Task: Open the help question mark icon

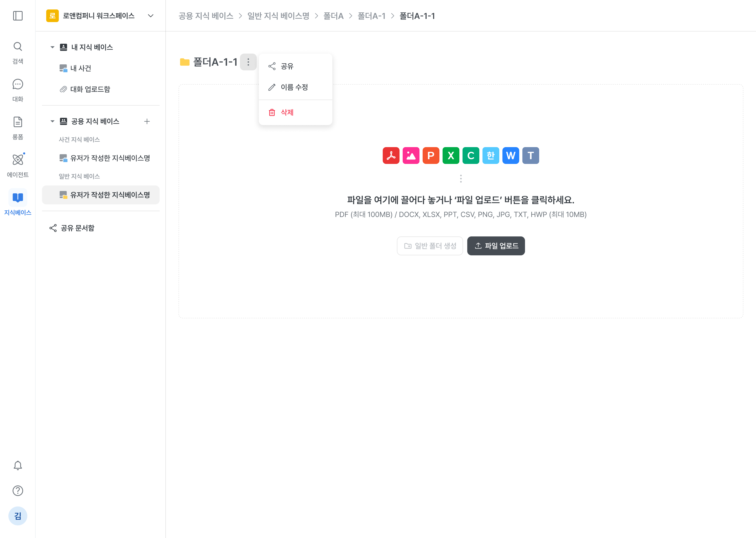Action: click(x=18, y=491)
